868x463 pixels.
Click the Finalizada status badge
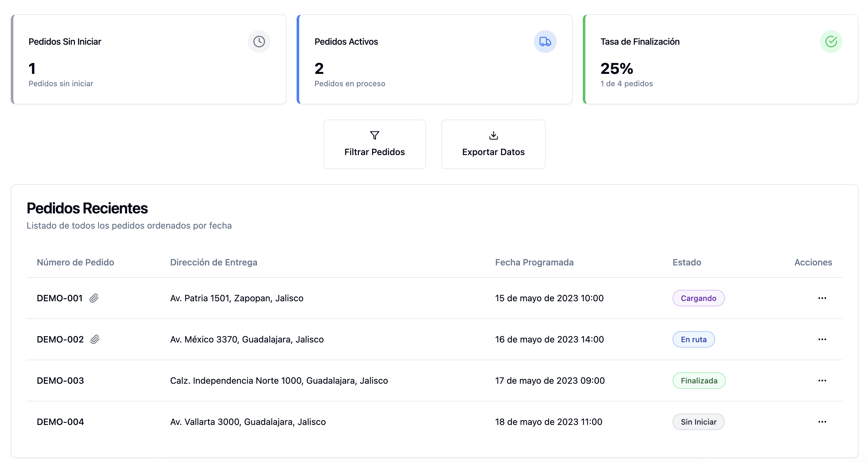click(699, 381)
